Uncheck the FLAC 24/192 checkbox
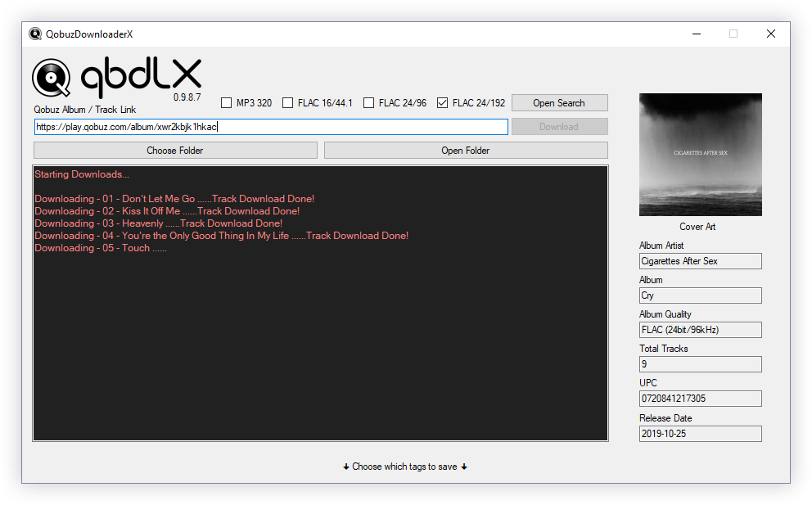The image size is (812, 505). pos(443,103)
